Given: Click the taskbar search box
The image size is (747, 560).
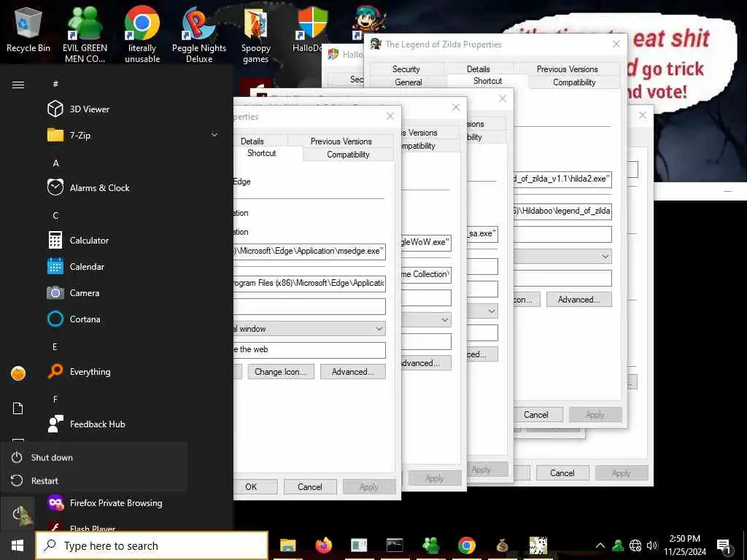Looking at the screenshot, I should pyautogui.click(x=152, y=545).
